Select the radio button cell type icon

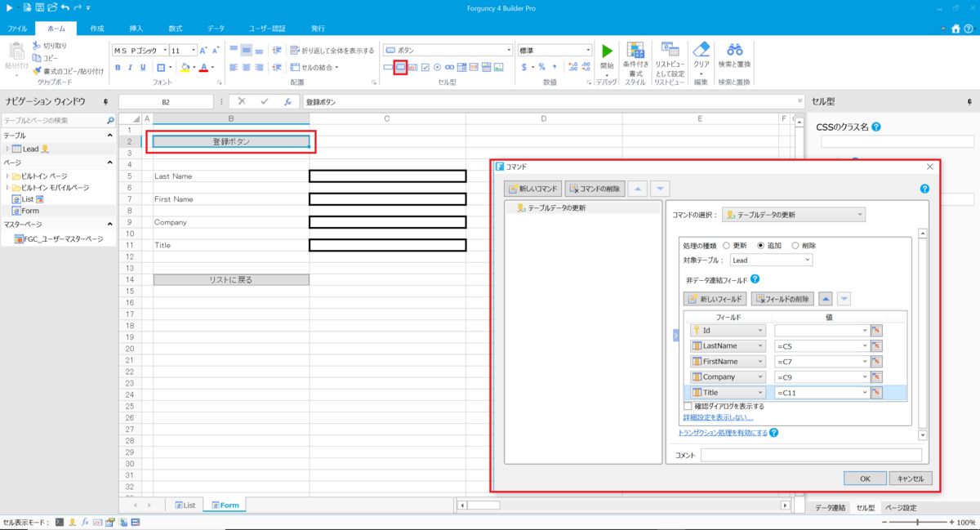point(438,67)
